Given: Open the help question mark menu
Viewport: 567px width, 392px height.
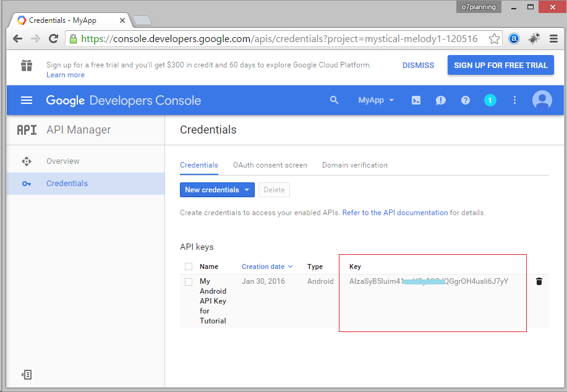Looking at the screenshot, I should point(466,100).
